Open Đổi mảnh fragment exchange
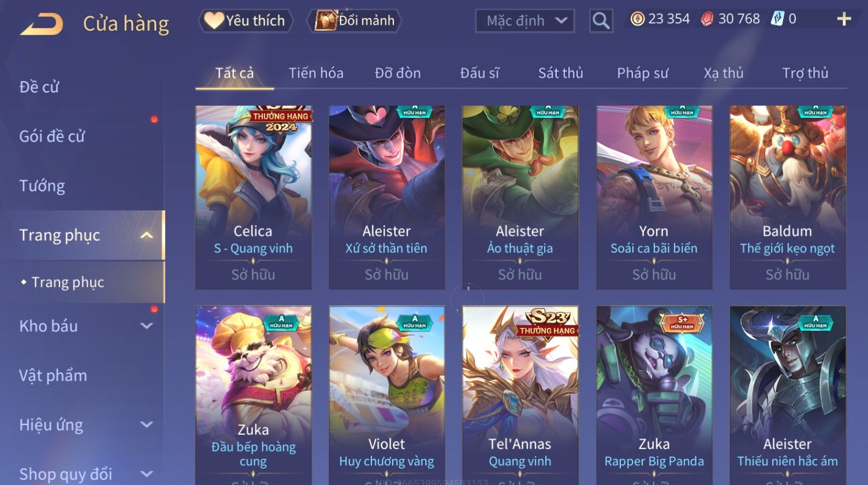The width and height of the screenshot is (868, 485). 355,21
